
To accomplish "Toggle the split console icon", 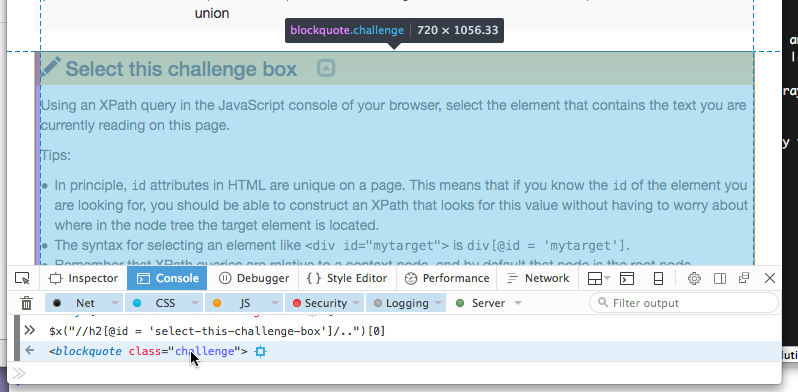I will pyautogui.click(x=627, y=278).
